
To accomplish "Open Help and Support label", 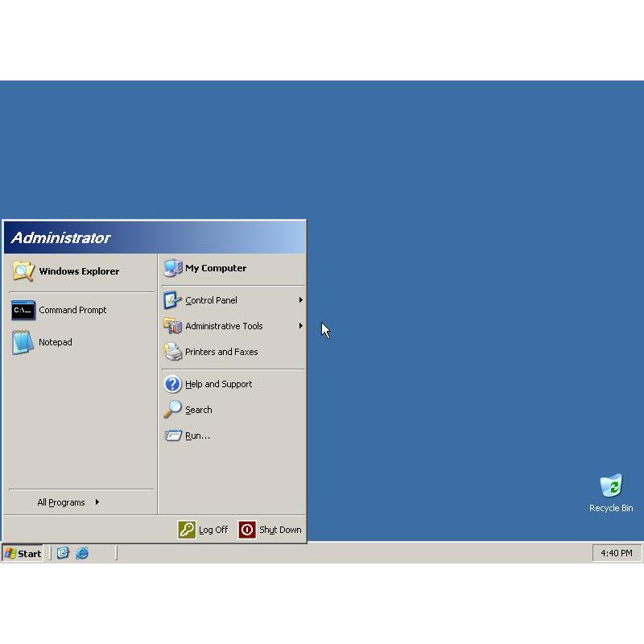I will tap(218, 384).
